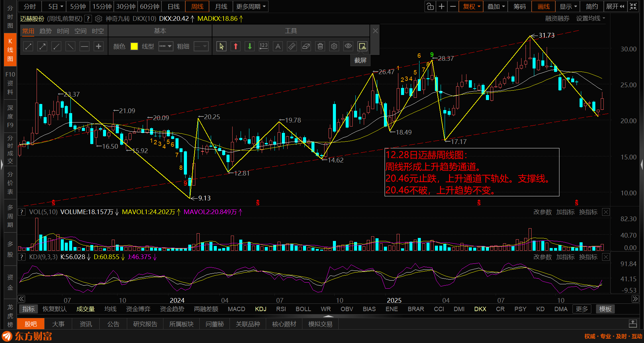Image resolution: width=644 pixels, height=343 pixels.
Task: Close the drawing toolbar panel
Action: (375, 31)
